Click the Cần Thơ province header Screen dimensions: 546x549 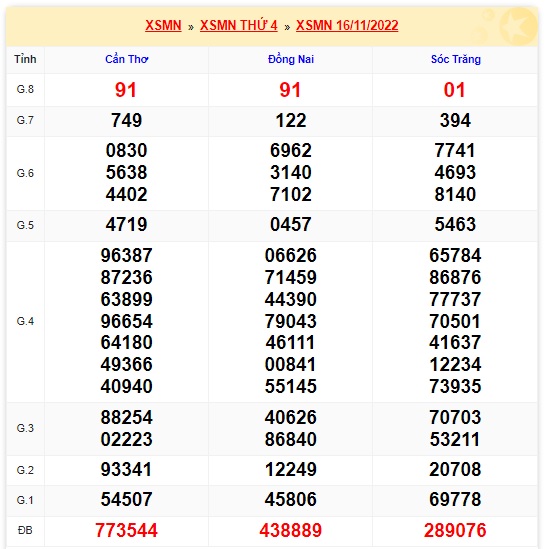pos(127,59)
